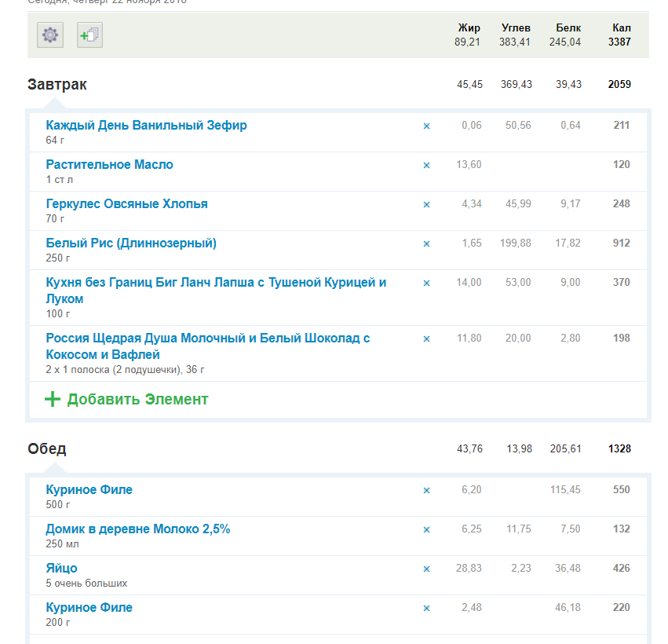Click Добавить Элемент text in breakfast
668x644 pixels.
pyautogui.click(x=137, y=400)
